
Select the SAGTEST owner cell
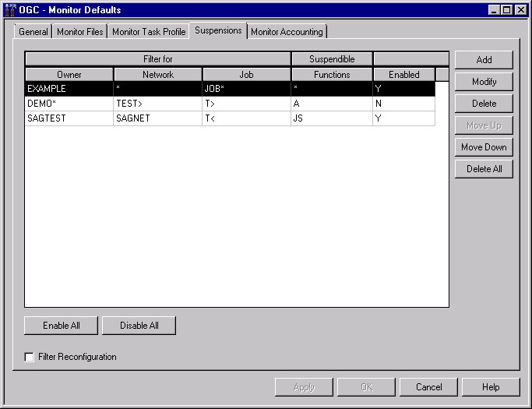click(69, 118)
